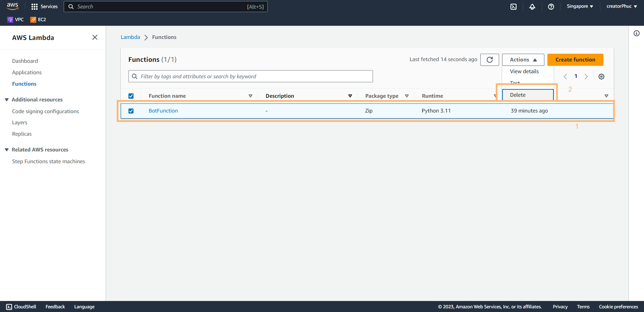Collapse the Actions dropdown

523,60
